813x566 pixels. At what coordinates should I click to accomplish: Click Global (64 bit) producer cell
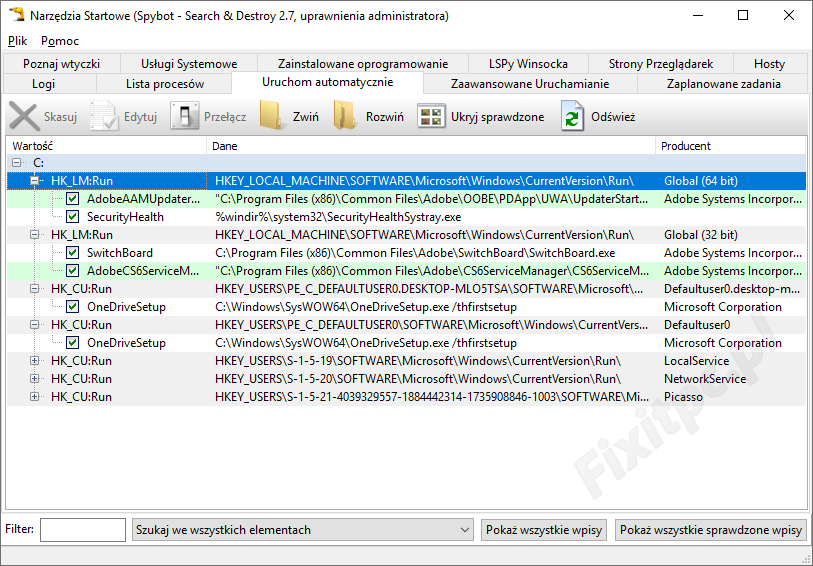(701, 181)
